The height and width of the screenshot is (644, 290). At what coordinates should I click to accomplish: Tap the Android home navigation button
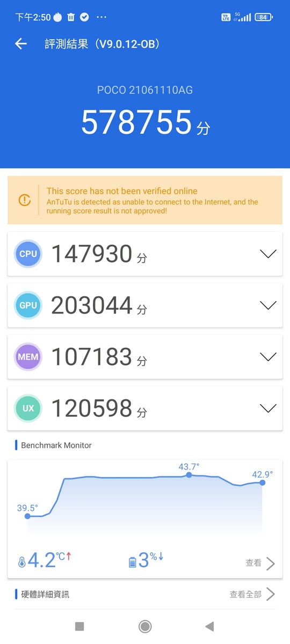(x=144, y=626)
